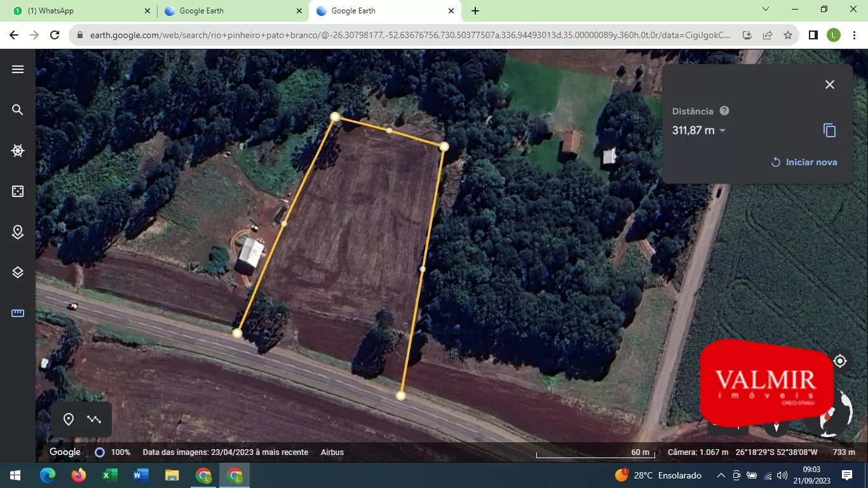Copy the measured distance to clipboard
868x488 pixels.
829,130
